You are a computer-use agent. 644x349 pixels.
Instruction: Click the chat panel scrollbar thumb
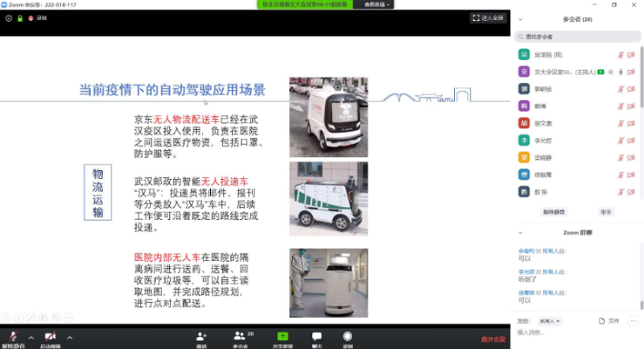[x=642, y=305]
